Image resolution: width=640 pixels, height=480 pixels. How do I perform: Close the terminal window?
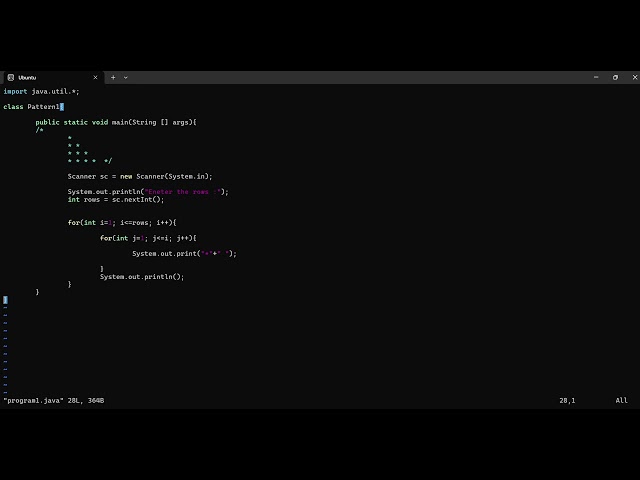[635, 77]
